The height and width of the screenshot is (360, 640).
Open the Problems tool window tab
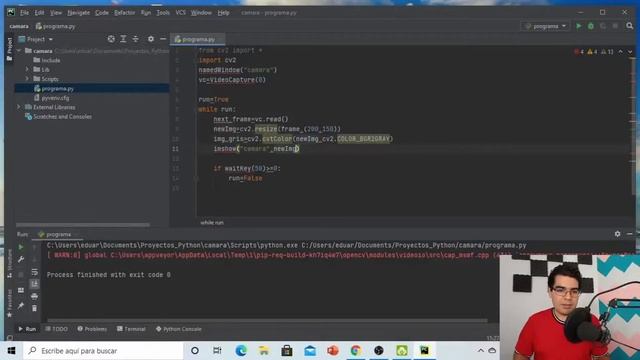[92, 329]
